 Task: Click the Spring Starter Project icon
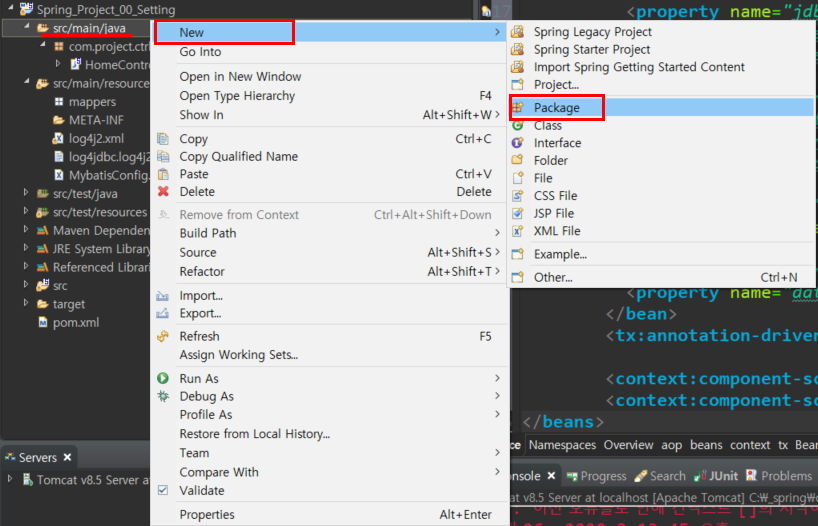coord(517,50)
